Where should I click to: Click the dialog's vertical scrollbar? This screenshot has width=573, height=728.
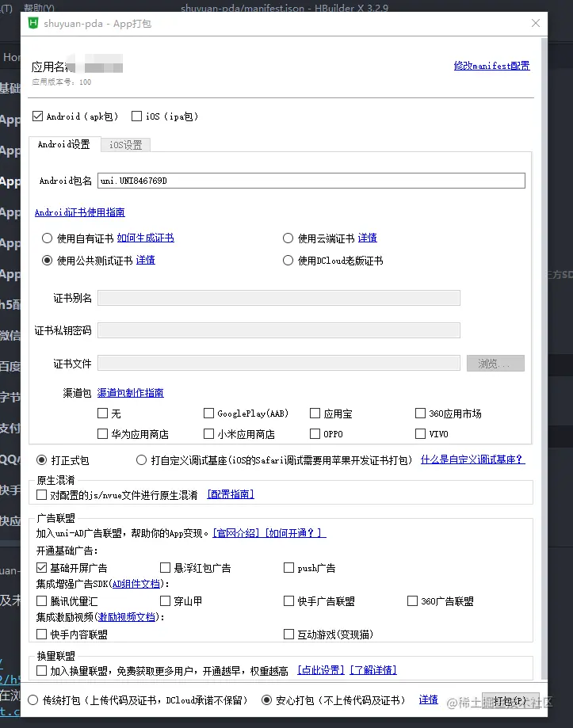(x=544, y=357)
